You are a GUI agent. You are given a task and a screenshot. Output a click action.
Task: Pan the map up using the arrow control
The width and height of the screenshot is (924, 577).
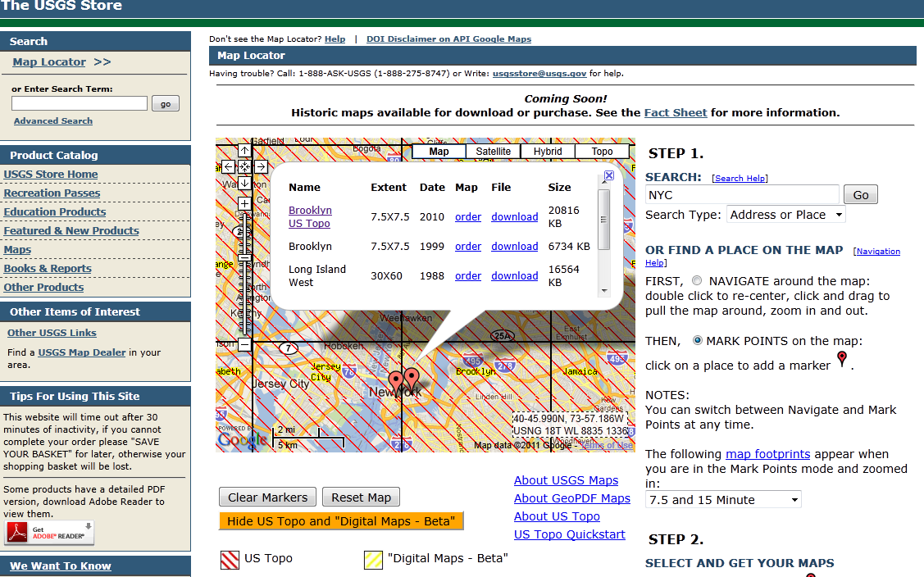point(244,150)
